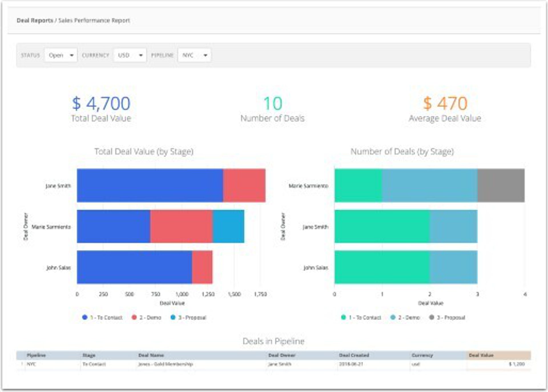Click Marie Sarmiento's gray Proposal bar segment
Screen dimensions: 548x392
click(501, 186)
